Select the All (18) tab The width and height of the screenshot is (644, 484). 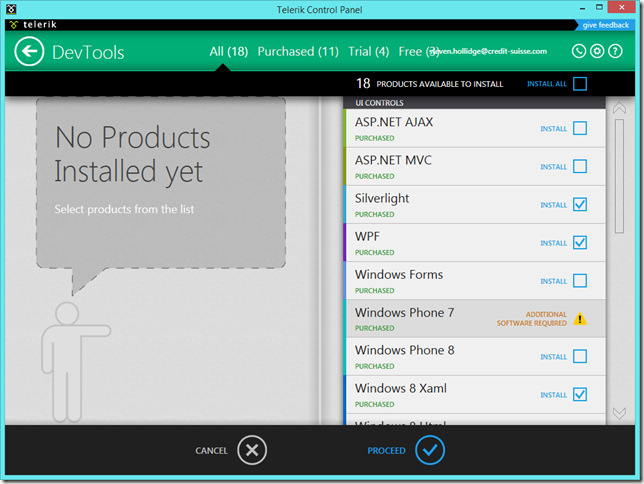[229, 51]
